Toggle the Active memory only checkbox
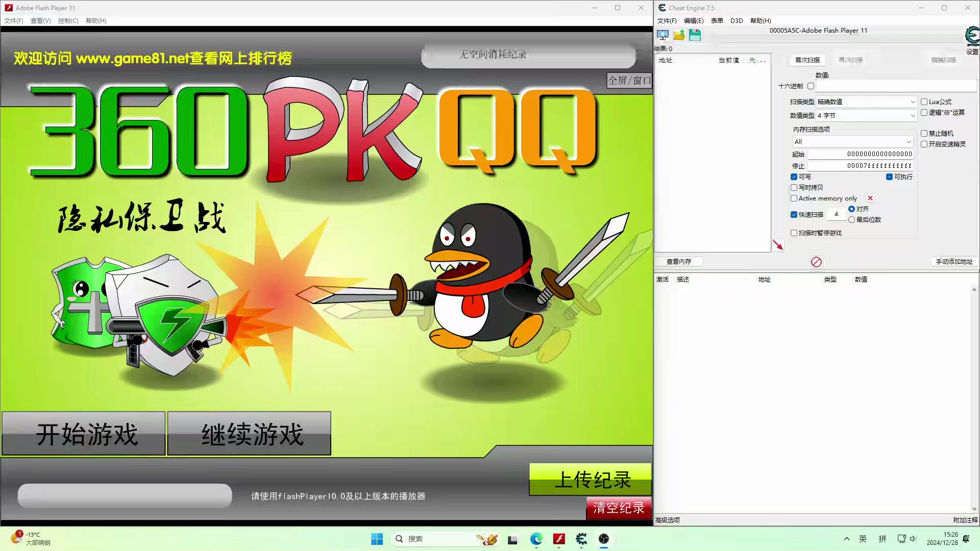This screenshot has width=980, height=551. [x=794, y=198]
